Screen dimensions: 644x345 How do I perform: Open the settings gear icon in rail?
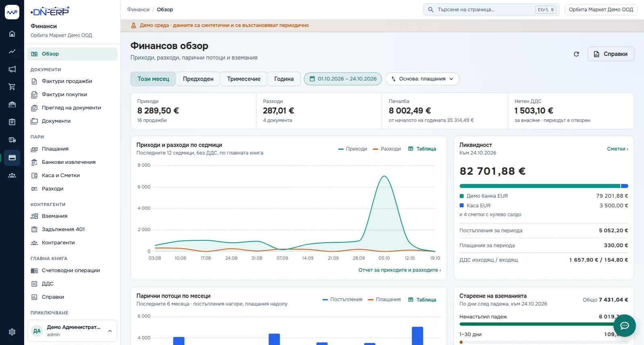point(12,332)
